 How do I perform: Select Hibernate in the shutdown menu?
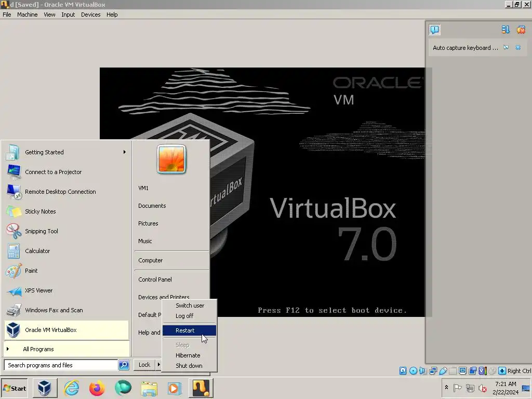point(189,355)
